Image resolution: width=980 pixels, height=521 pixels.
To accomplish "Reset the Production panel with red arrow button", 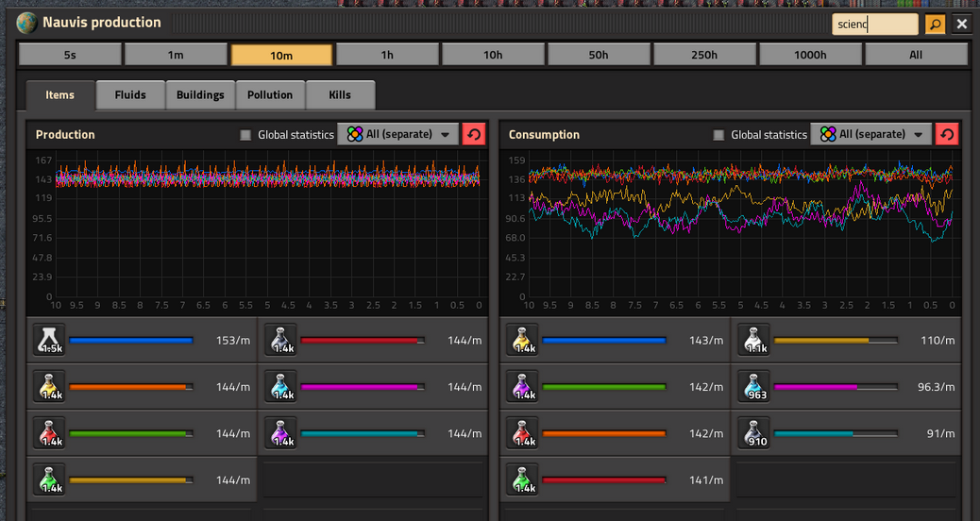I will (474, 134).
